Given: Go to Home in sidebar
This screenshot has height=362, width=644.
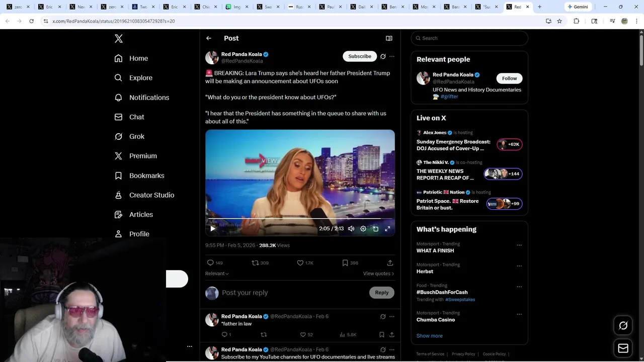Looking at the screenshot, I should [x=131, y=58].
